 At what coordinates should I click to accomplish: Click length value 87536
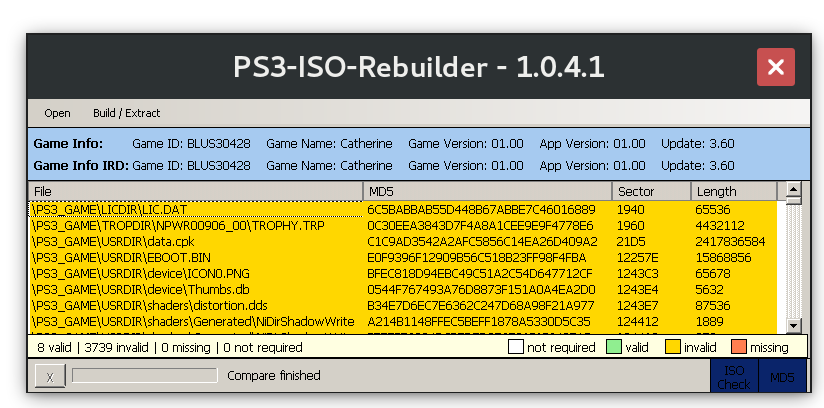(x=713, y=305)
